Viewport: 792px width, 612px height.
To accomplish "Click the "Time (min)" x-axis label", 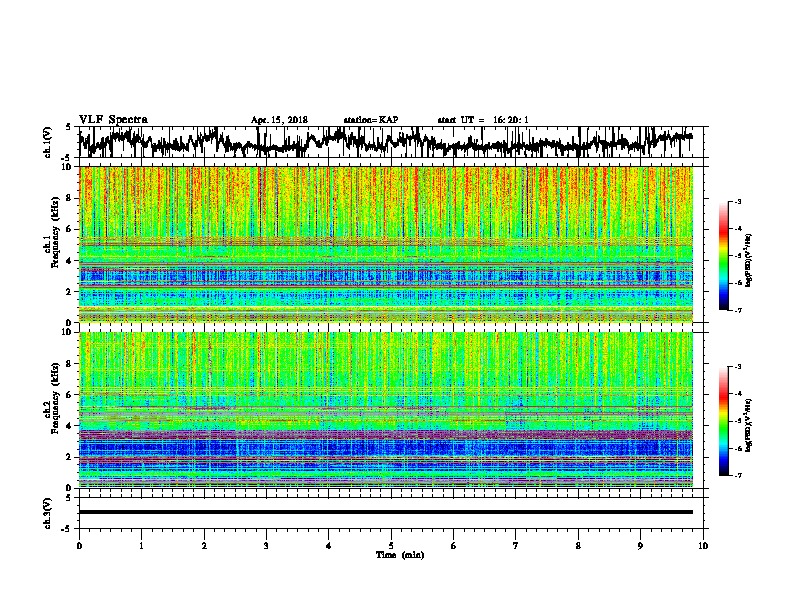I will (400, 555).
